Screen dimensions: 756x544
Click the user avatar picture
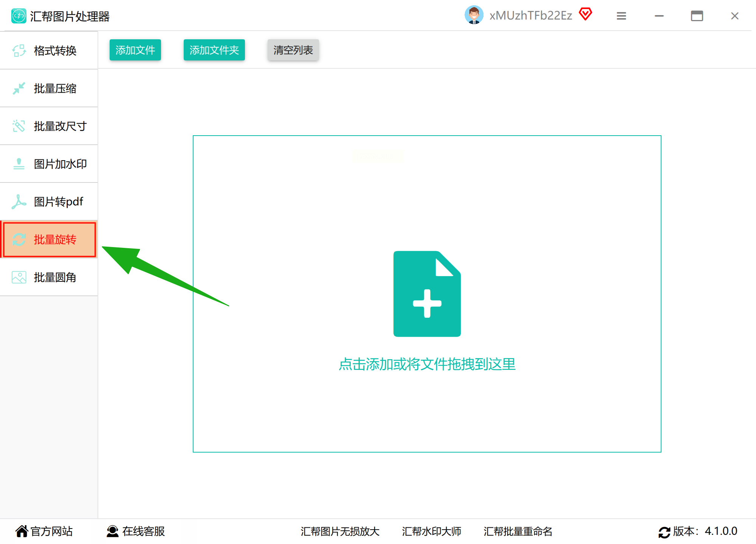pyautogui.click(x=474, y=15)
